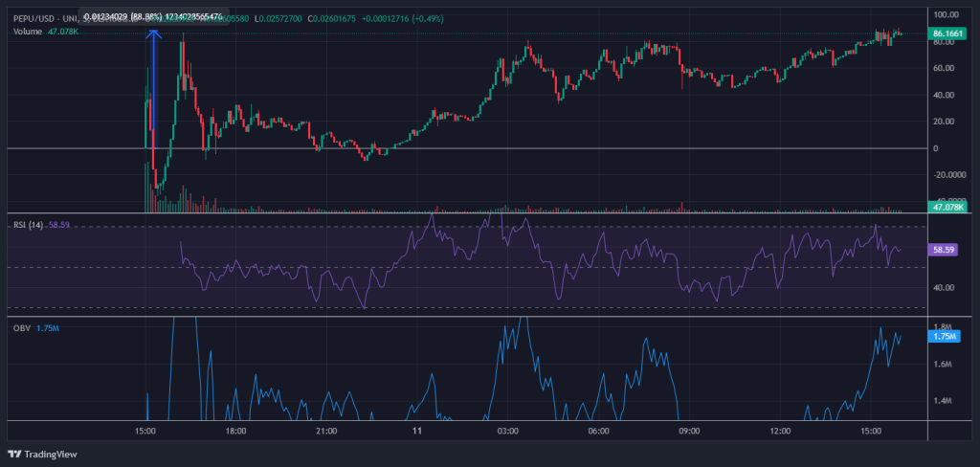This screenshot has height=467, width=980.
Task: Click the 21:00 time axis label
Action: (x=327, y=432)
